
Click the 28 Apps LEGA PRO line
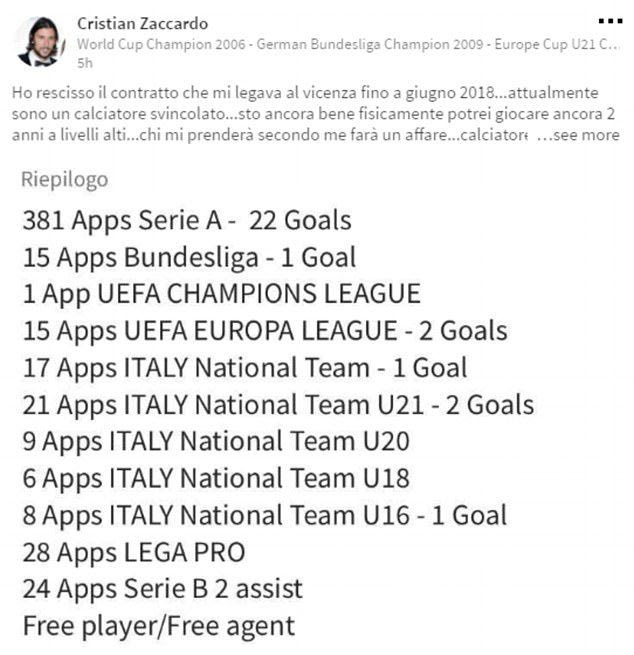133,552
